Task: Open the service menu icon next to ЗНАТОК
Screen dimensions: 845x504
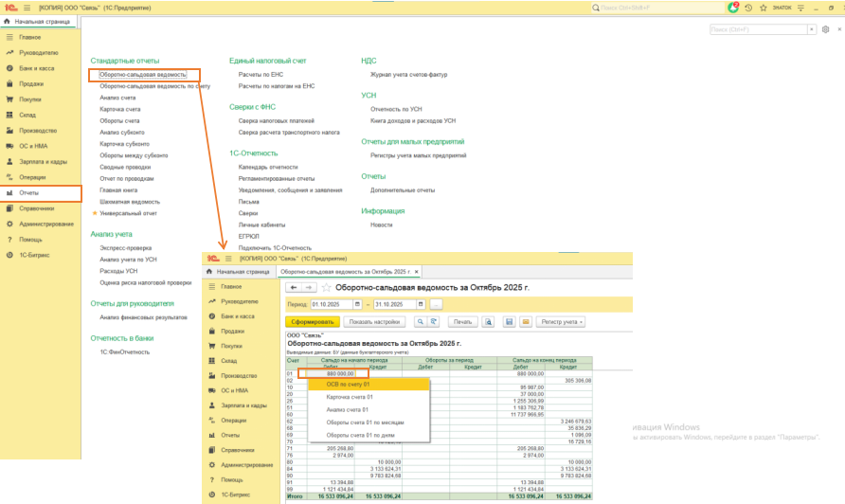Action: pyautogui.click(x=800, y=9)
